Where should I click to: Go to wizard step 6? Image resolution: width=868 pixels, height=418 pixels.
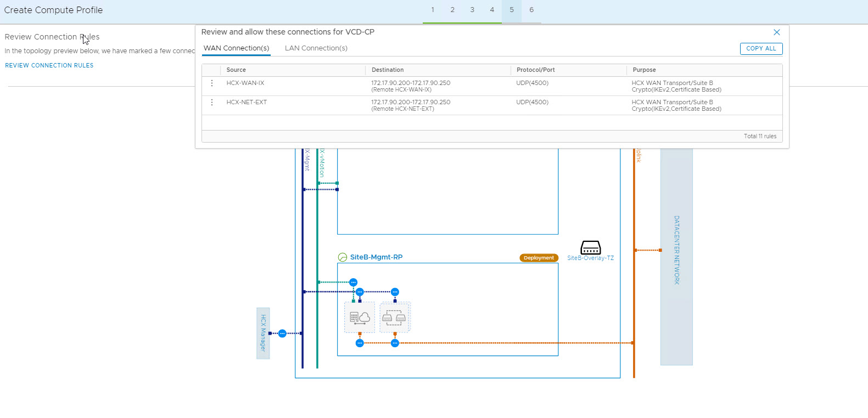pos(531,10)
